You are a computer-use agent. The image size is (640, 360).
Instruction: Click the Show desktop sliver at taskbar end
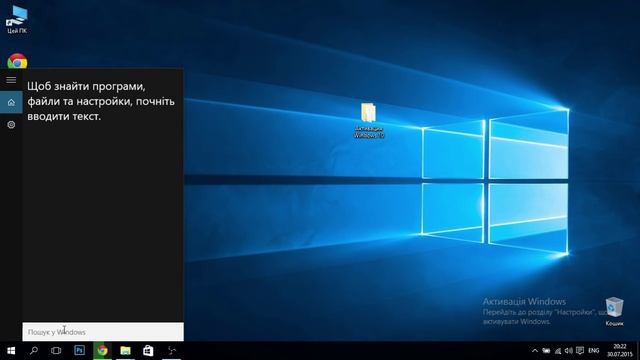click(x=638, y=351)
